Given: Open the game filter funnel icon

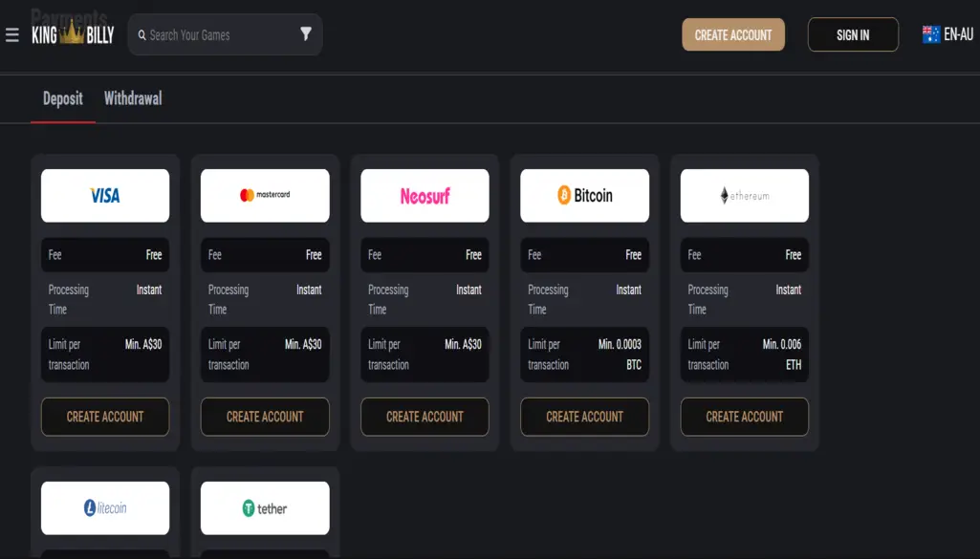Looking at the screenshot, I should coord(306,34).
